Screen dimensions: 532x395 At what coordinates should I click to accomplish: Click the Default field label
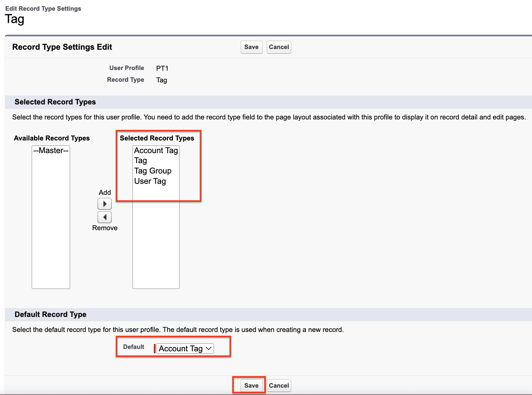[134, 347]
